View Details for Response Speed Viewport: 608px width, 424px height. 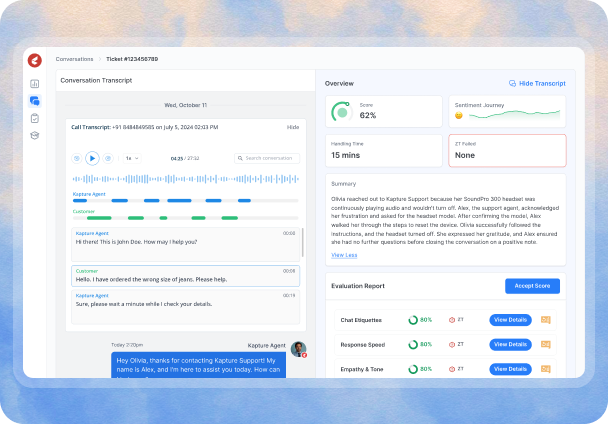[510, 346]
